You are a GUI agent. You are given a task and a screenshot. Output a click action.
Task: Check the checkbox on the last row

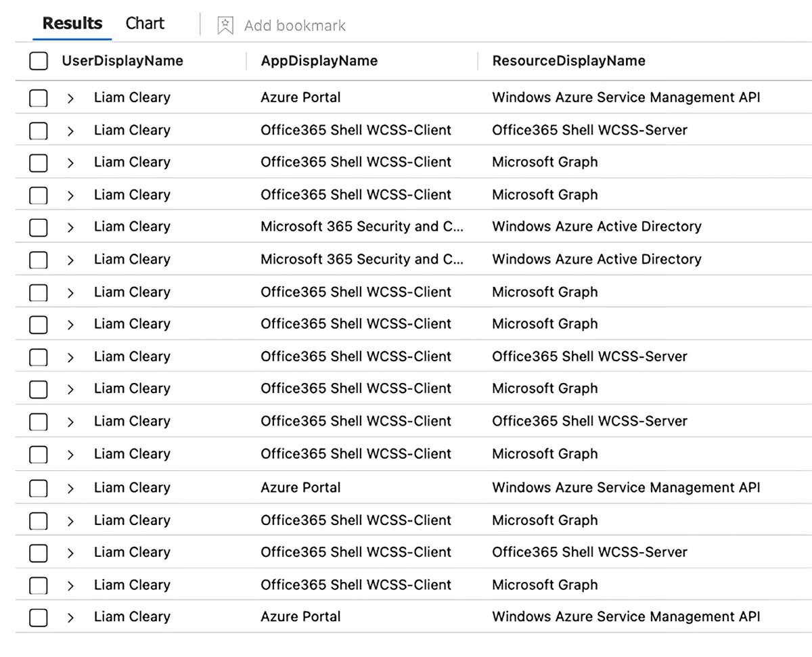point(38,617)
